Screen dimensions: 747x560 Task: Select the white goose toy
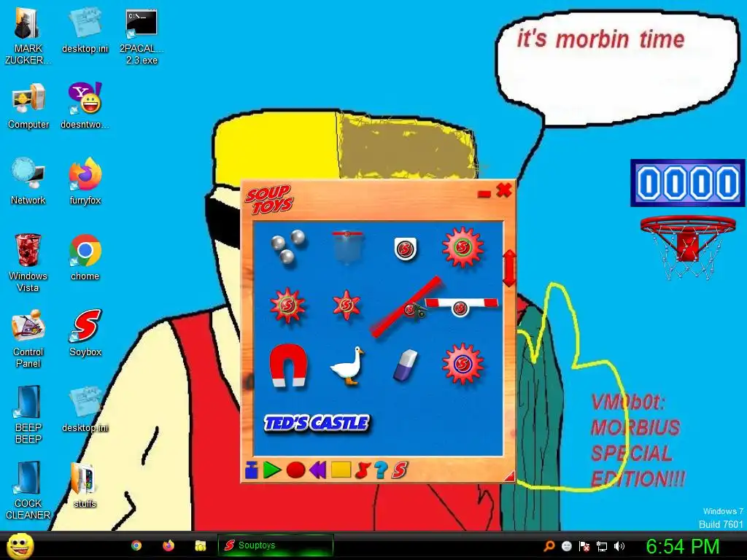[x=347, y=365]
